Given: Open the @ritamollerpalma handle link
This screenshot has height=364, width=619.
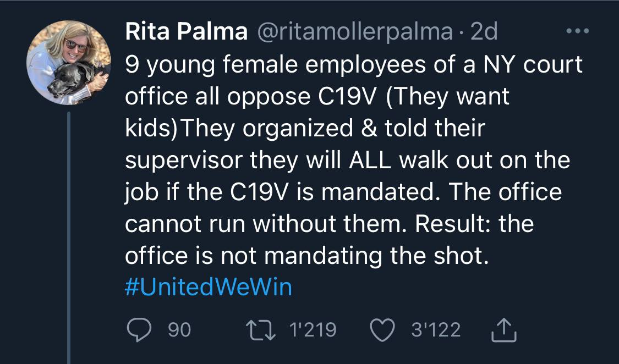Looking at the screenshot, I should [x=354, y=32].
